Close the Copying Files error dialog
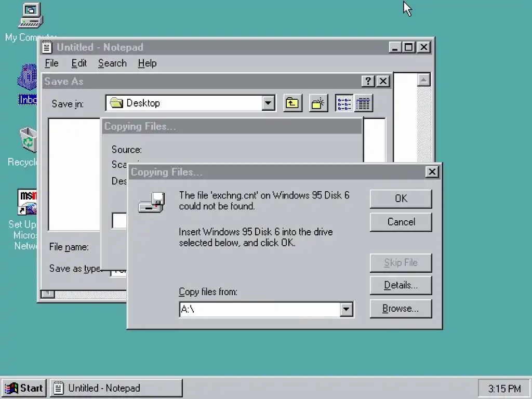Screen dimensions: 532x399 click(432, 172)
